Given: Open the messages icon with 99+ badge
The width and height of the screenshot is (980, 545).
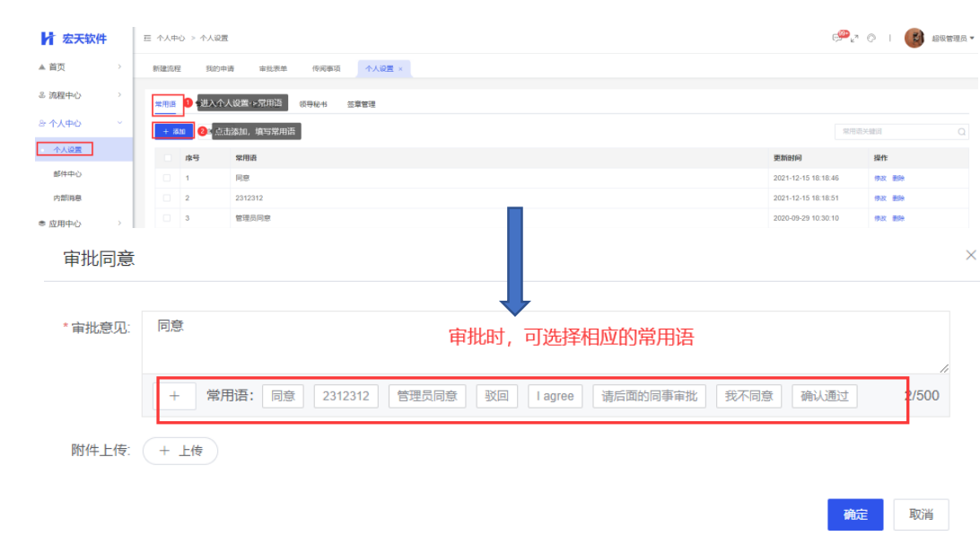Looking at the screenshot, I should coord(837,38).
